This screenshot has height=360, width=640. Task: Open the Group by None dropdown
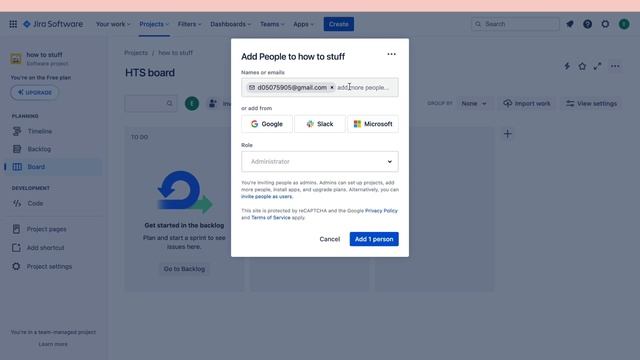(x=474, y=104)
